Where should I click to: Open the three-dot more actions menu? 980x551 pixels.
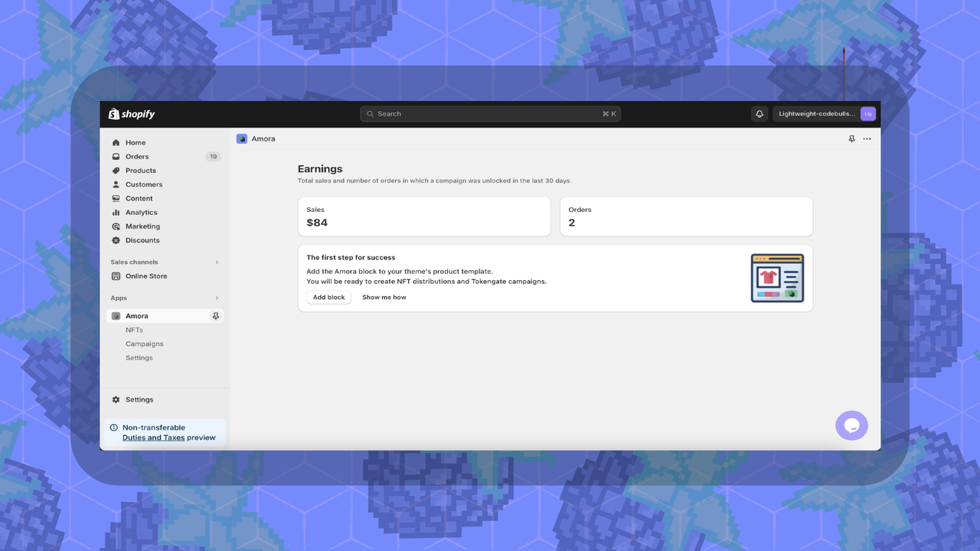click(867, 139)
